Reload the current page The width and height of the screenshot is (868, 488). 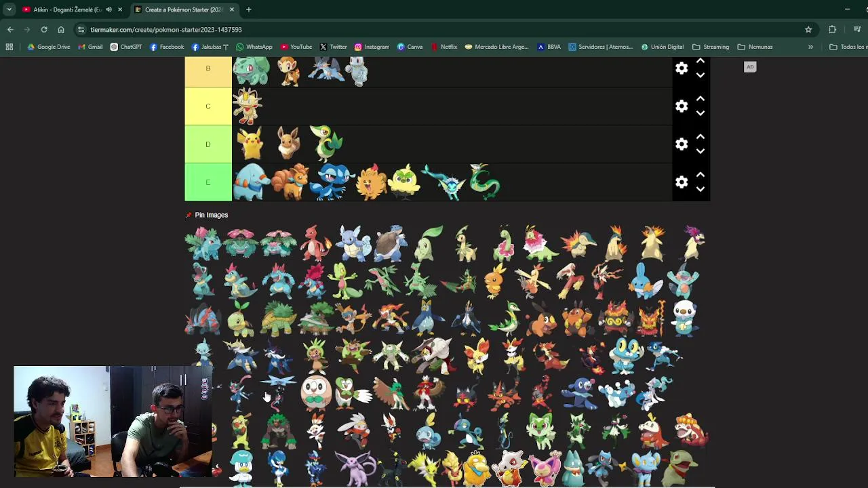pyautogui.click(x=44, y=30)
